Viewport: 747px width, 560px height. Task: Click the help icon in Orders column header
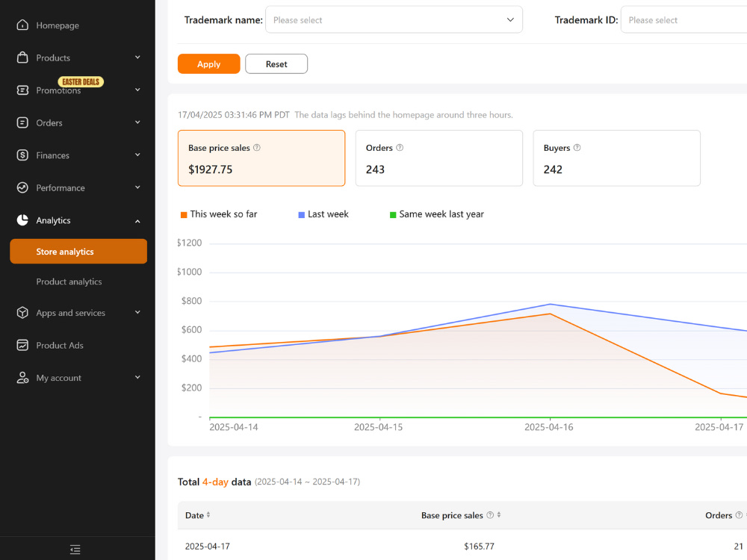click(739, 514)
